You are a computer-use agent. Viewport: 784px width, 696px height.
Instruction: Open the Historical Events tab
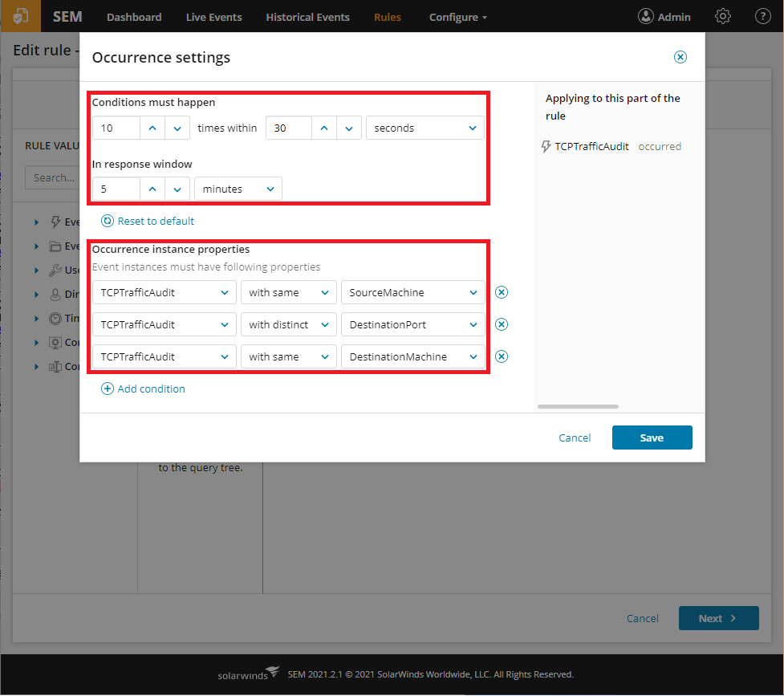(307, 17)
